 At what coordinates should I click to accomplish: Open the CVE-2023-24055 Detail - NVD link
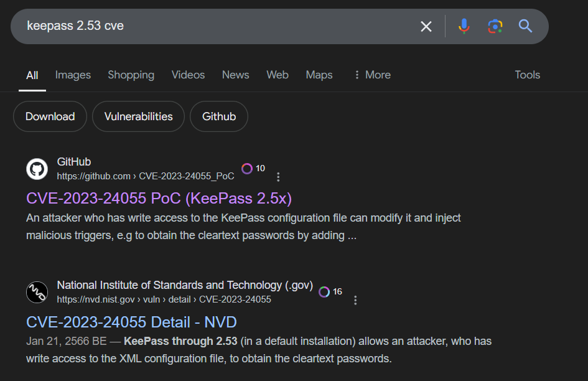[x=132, y=322]
